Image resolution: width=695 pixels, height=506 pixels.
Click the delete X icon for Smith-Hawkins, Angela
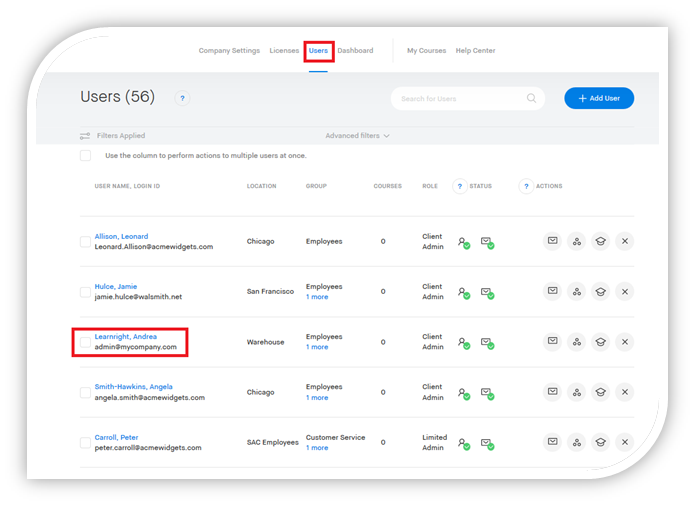625,392
